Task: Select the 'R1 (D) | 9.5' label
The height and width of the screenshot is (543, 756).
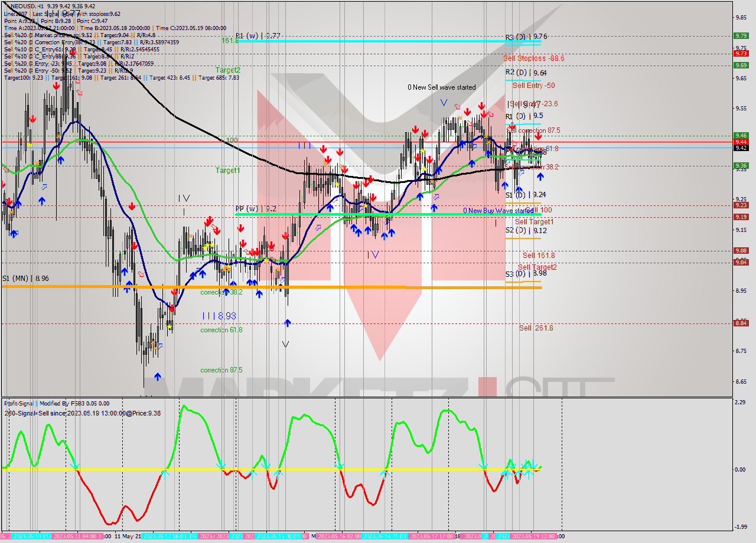Action: pyautogui.click(x=524, y=116)
